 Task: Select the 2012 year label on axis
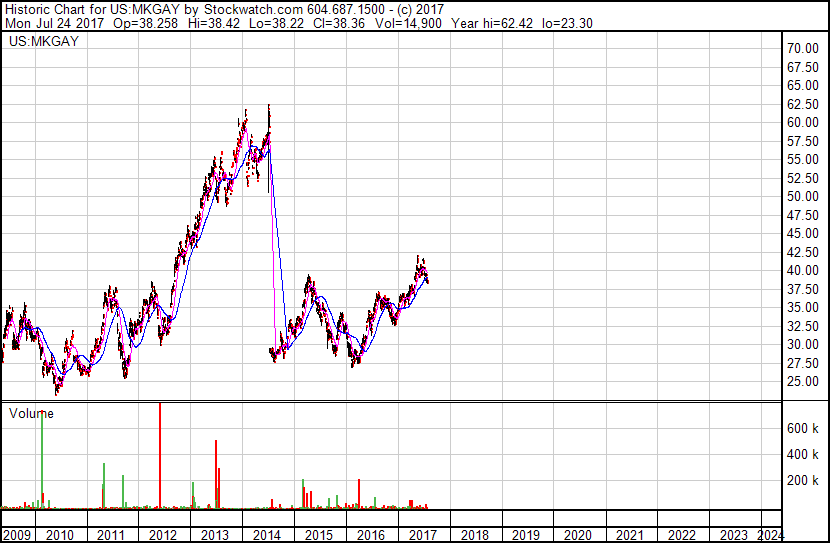(x=163, y=535)
